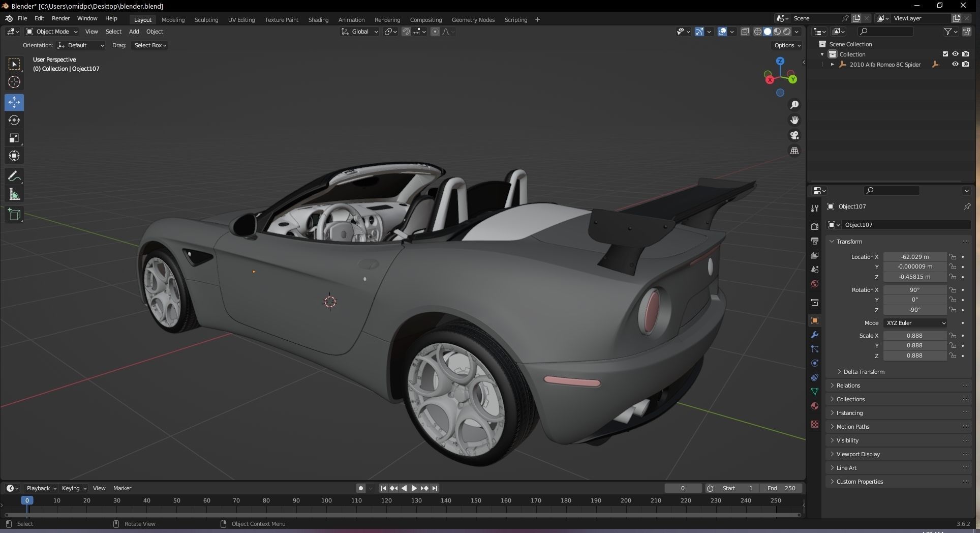
Task: Open timeline Keying menu
Action: pos(74,488)
